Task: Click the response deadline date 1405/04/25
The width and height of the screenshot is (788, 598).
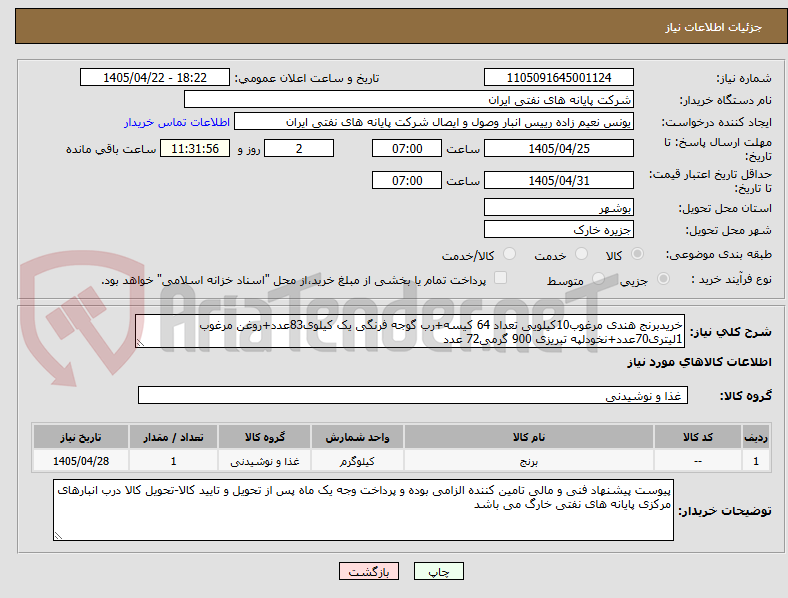Action: [558, 149]
